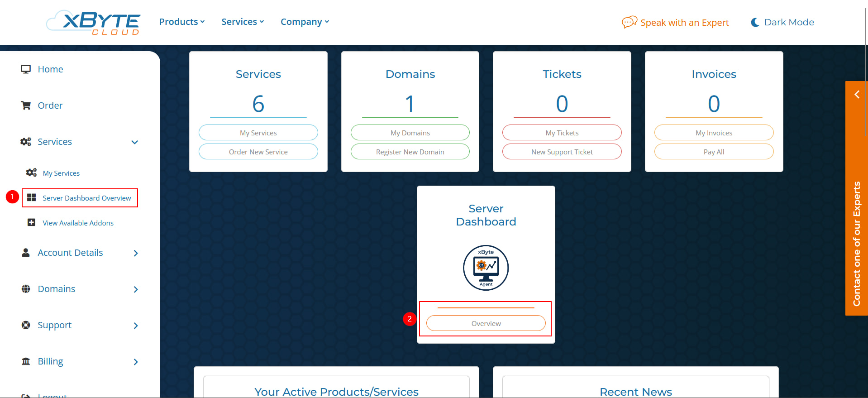Click the xByte Agent circular dashboard icon
The image size is (868, 398).
(x=486, y=268)
